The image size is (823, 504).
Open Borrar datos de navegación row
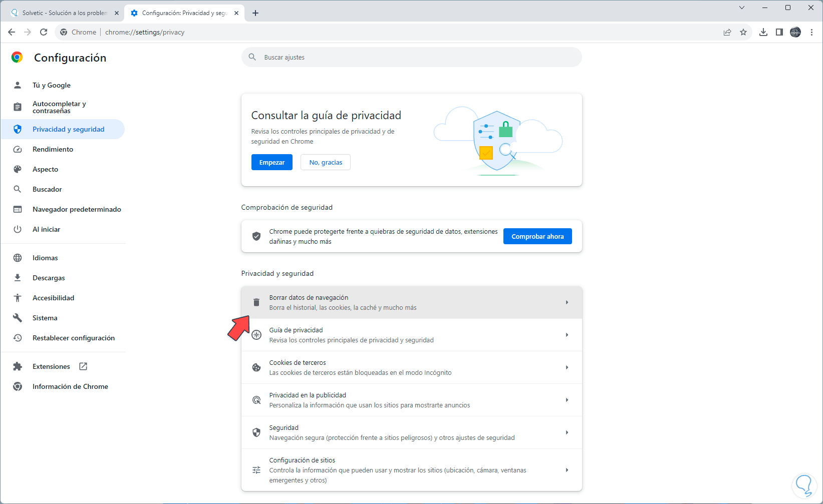412,302
